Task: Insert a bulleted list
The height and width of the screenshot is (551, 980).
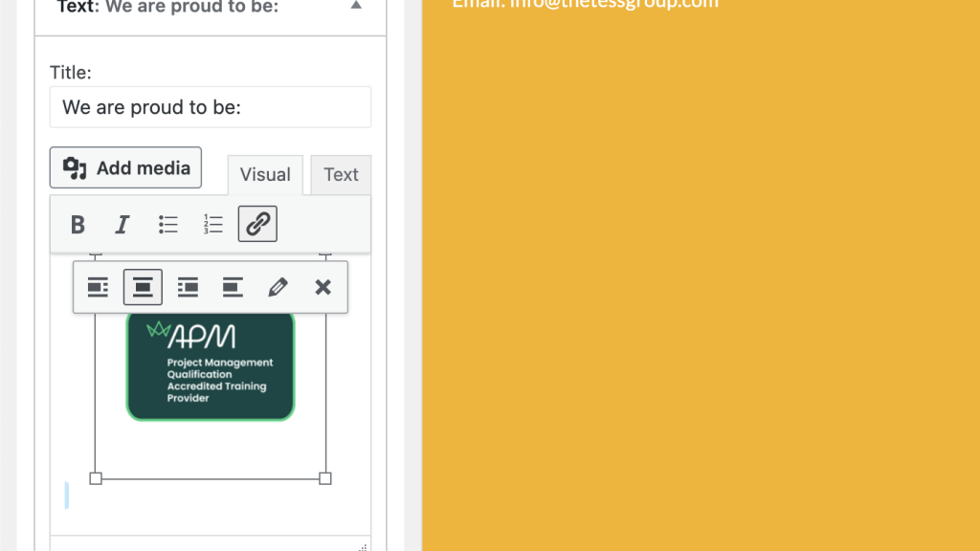Action: (168, 225)
